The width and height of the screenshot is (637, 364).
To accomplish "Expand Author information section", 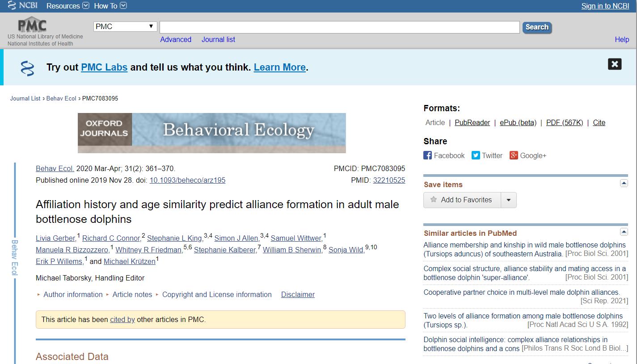I will (x=72, y=295).
